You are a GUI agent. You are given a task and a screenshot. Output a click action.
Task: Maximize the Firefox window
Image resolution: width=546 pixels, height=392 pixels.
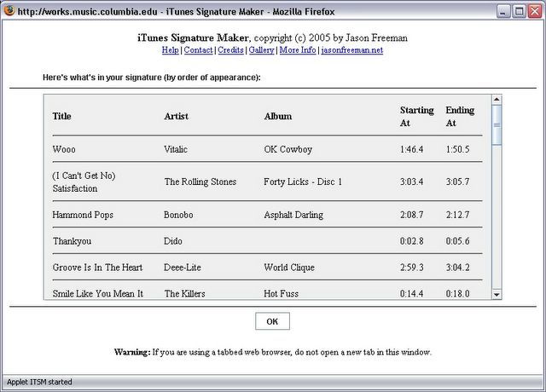[520, 11]
